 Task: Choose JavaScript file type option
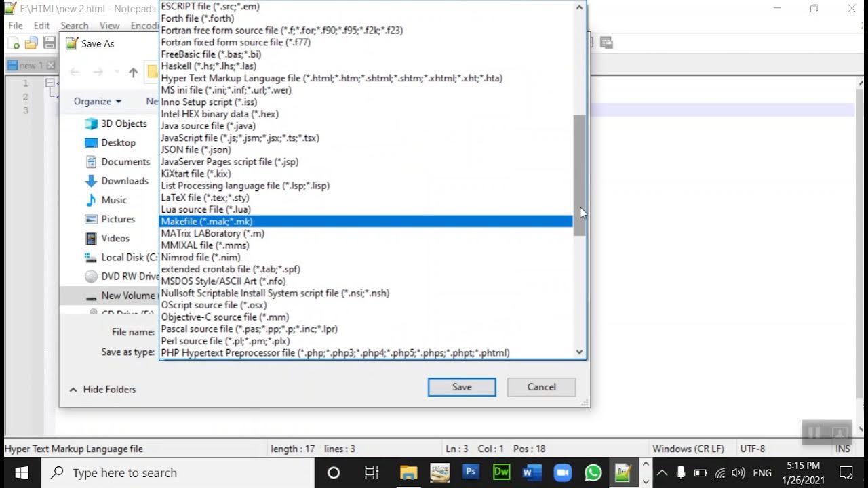pyautogui.click(x=366, y=138)
